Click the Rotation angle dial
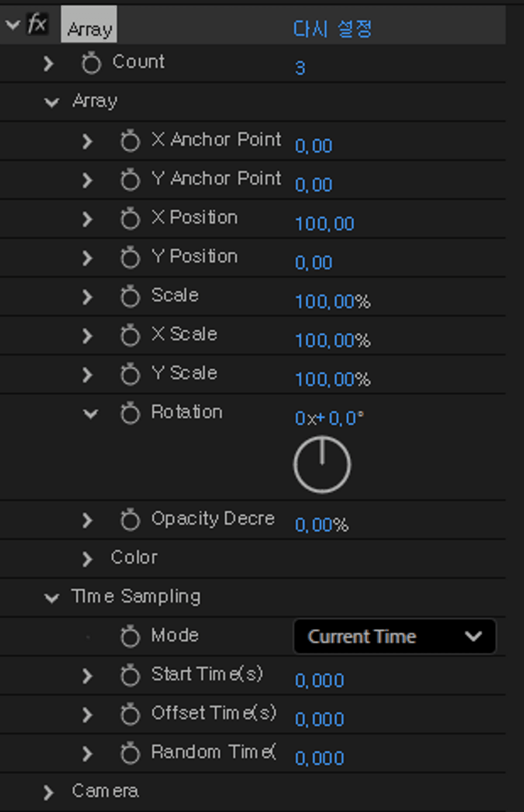 pyautogui.click(x=322, y=465)
